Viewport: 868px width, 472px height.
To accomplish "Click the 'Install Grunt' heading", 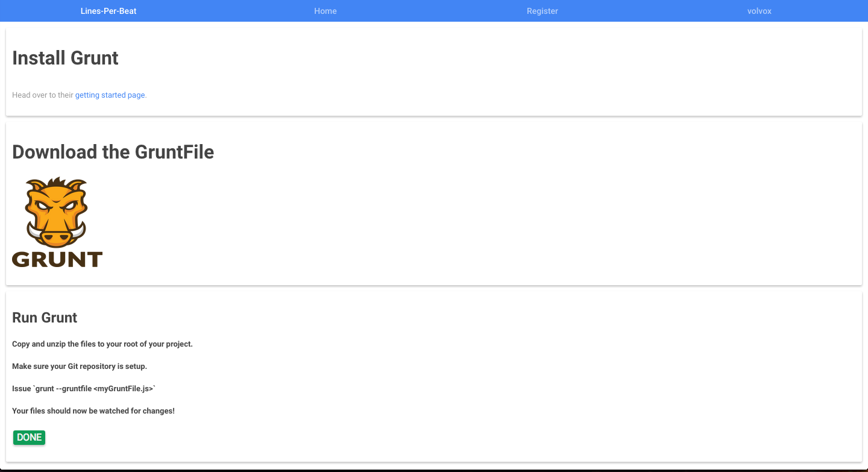I will (65, 58).
